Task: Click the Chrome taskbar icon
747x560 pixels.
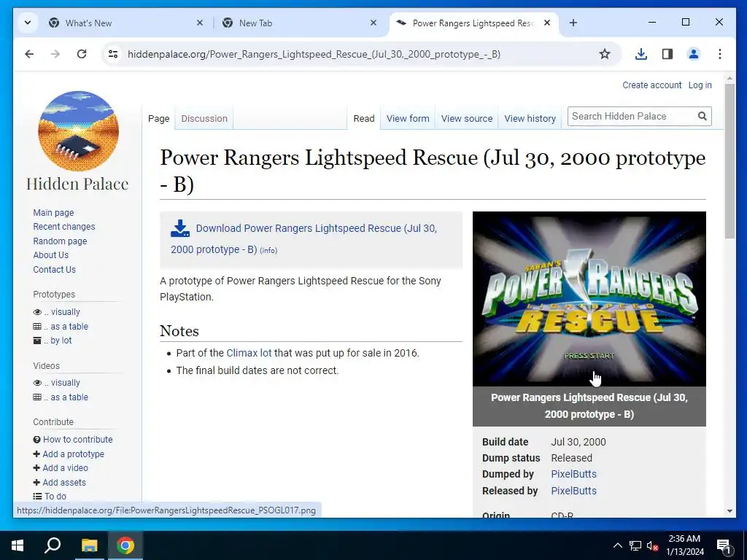Action: pos(125,545)
